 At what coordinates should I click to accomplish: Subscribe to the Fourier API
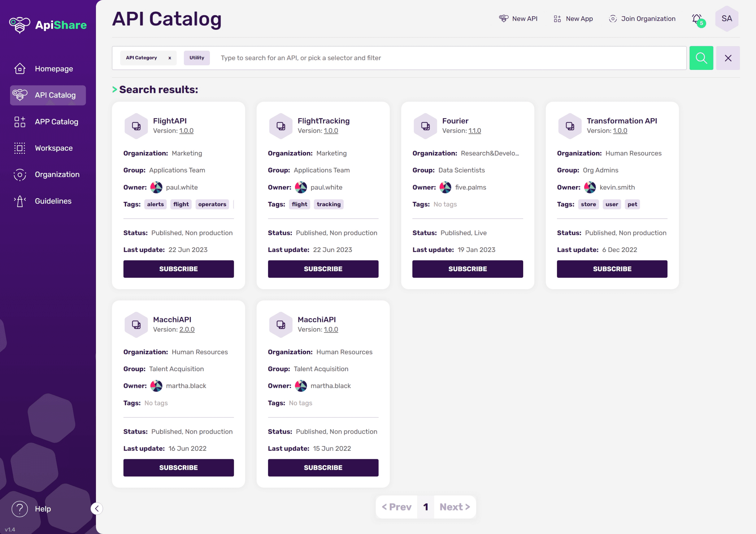pos(467,269)
